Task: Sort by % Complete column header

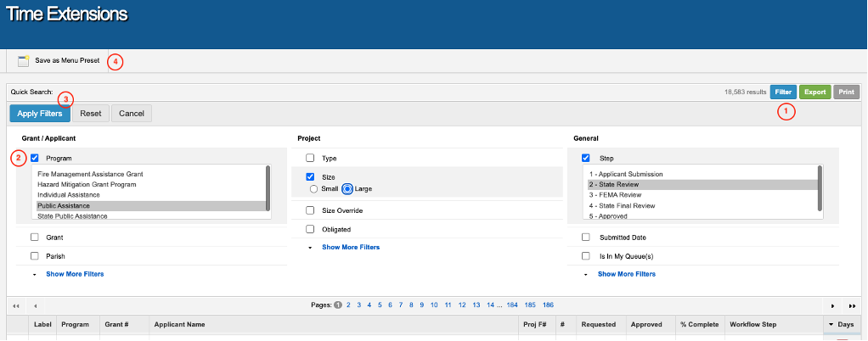Action: (x=701, y=324)
